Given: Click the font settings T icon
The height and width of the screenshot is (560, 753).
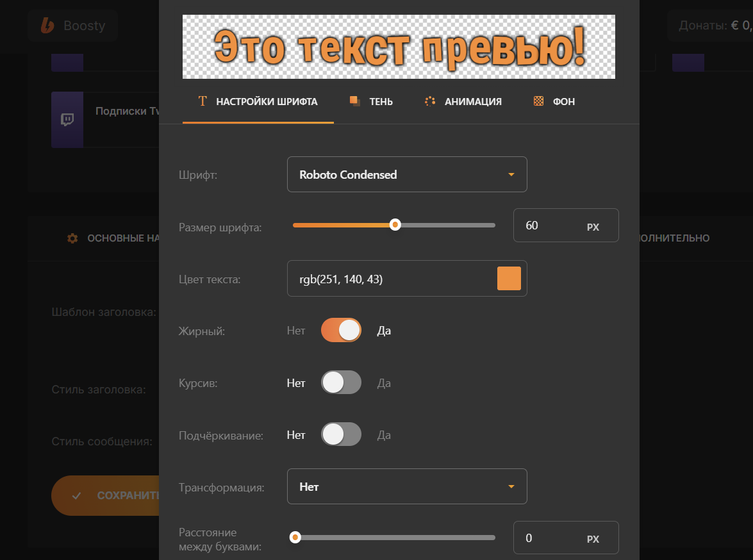Looking at the screenshot, I should [203, 101].
